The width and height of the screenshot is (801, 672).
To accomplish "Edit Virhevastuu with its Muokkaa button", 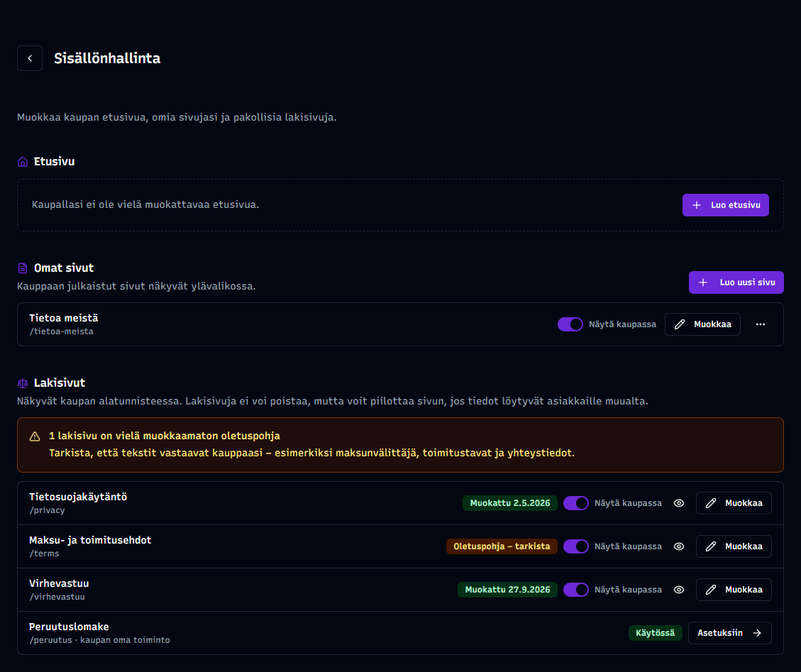I will [734, 590].
